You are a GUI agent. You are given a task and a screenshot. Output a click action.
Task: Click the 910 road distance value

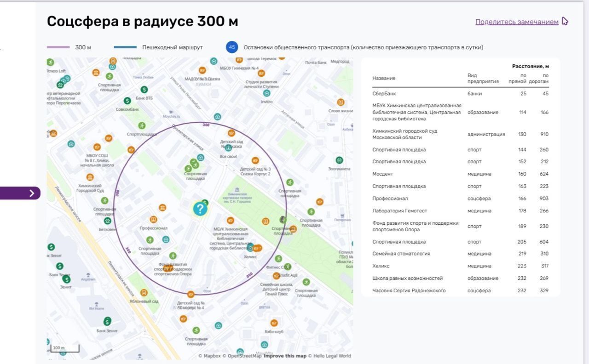(544, 134)
